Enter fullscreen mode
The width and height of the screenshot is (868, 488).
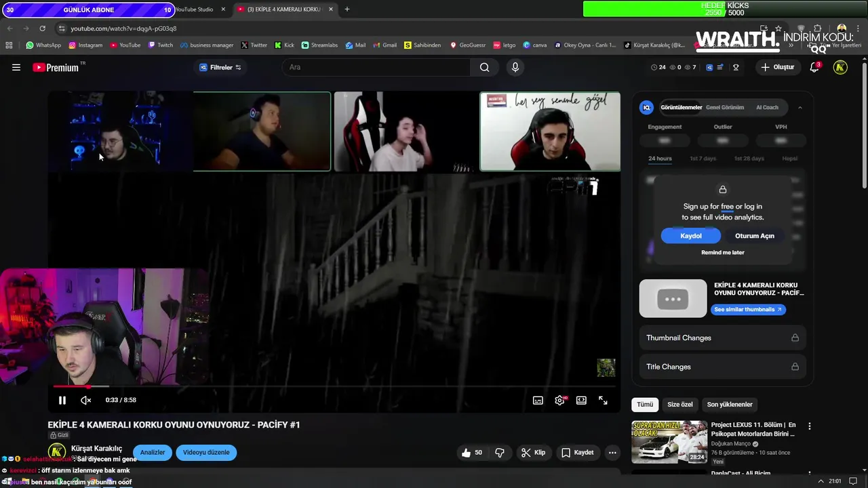click(x=603, y=401)
